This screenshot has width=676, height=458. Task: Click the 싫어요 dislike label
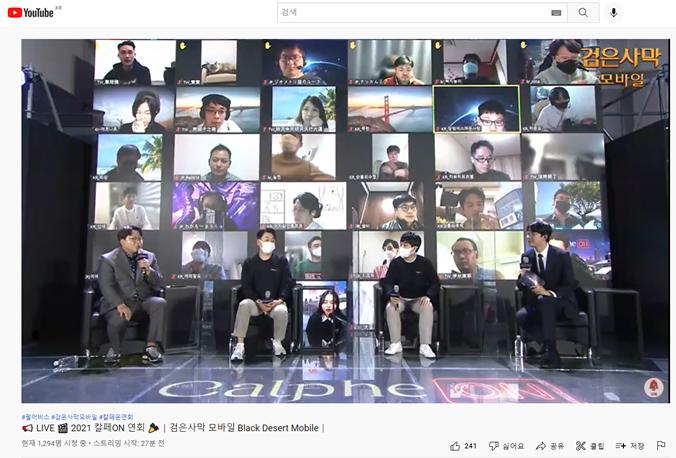(513, 446)
